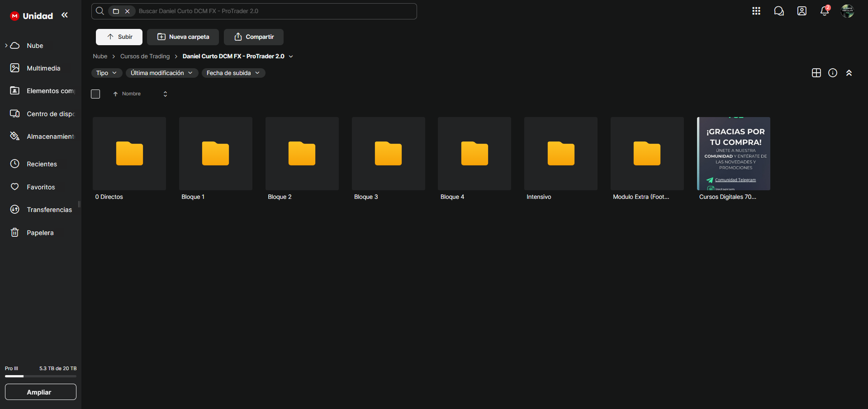
Task: Expand the Nube tree in sidebar
Action: [x=6, y=46]
